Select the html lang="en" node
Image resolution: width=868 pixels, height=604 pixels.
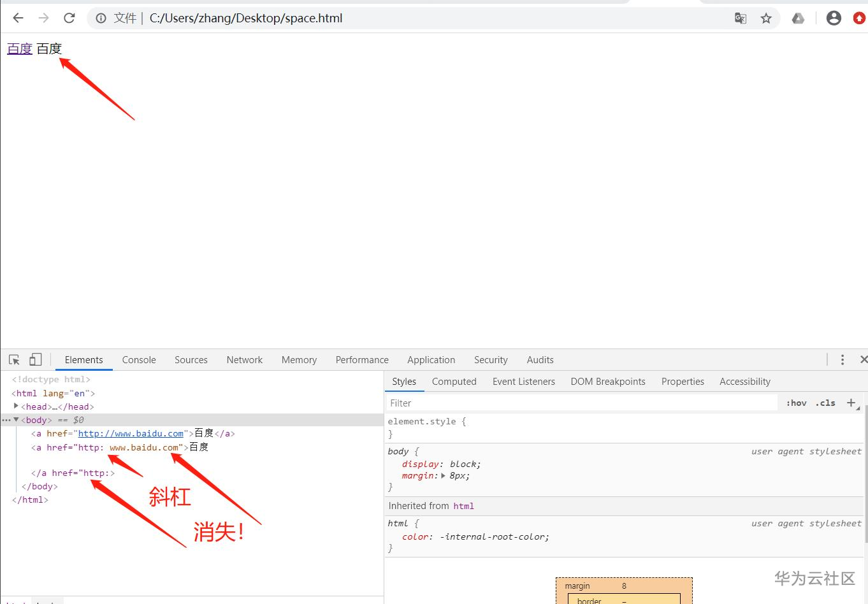point(53,393)
